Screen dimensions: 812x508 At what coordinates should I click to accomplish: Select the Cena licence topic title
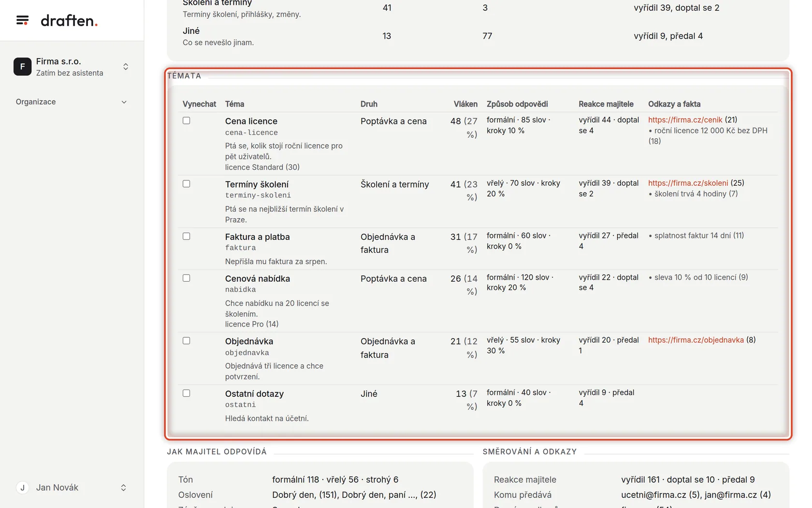tap(251, 121)
